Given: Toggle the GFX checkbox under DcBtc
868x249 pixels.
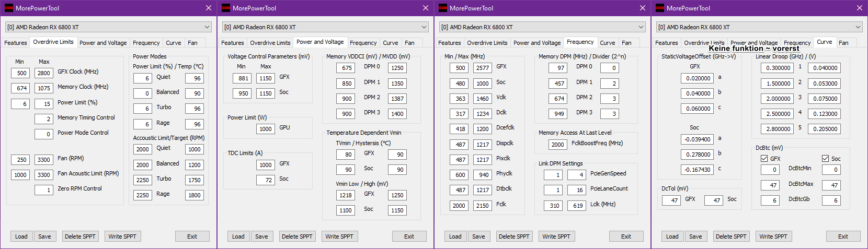Looking at the screenshot, I should pyautogui.click(x=764, y=159).
